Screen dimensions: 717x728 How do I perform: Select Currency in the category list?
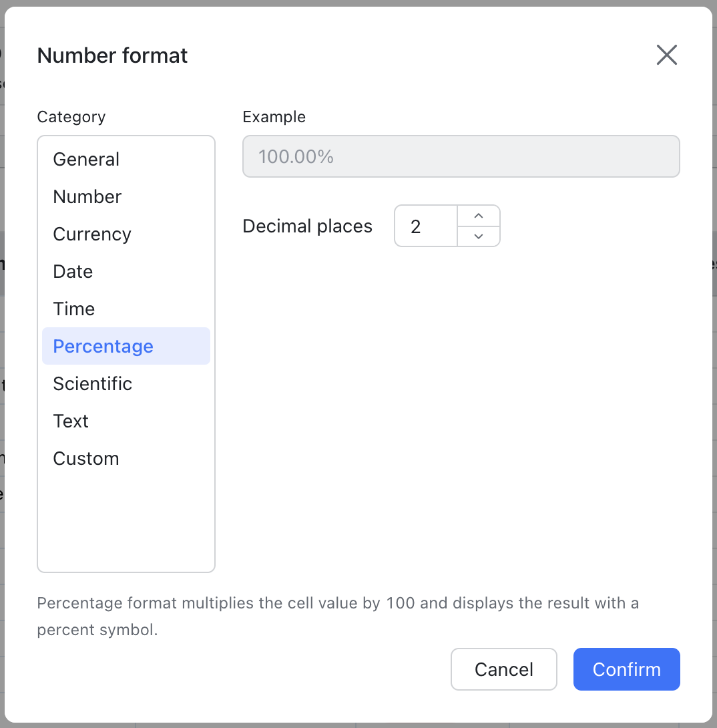point(92,234)
